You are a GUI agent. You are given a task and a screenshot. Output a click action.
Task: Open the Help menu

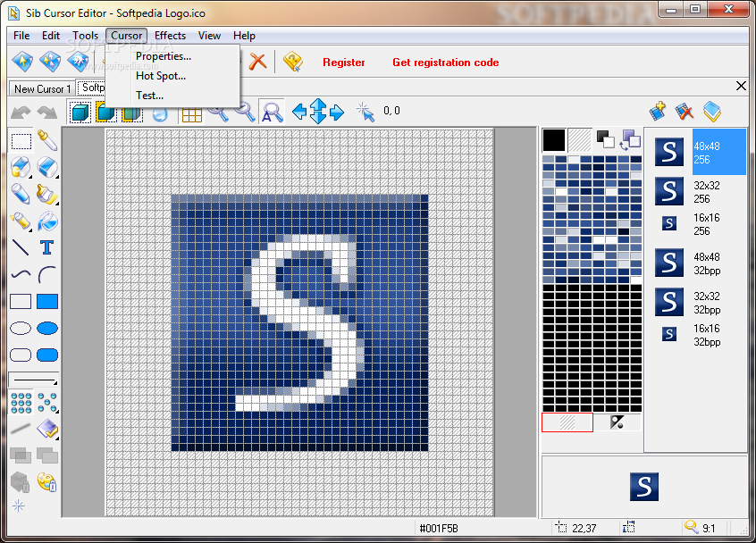pos(245,36)
